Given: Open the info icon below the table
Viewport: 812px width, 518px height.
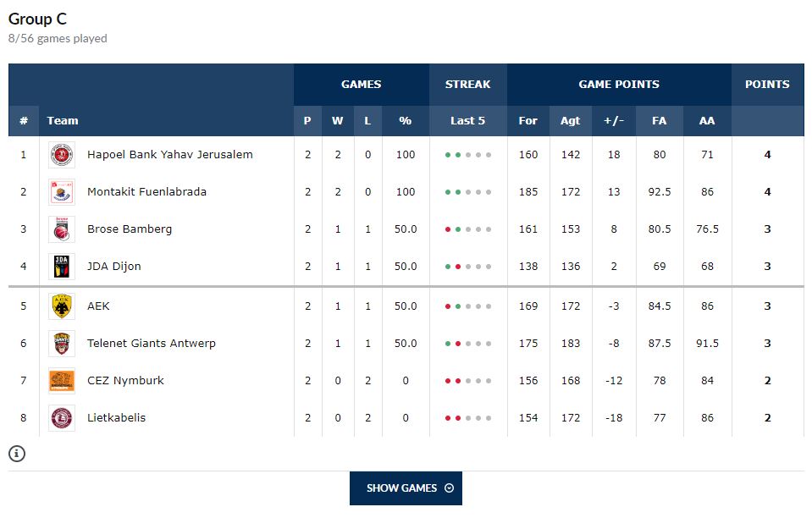Looking at the screenshot, I should (17, 454).
